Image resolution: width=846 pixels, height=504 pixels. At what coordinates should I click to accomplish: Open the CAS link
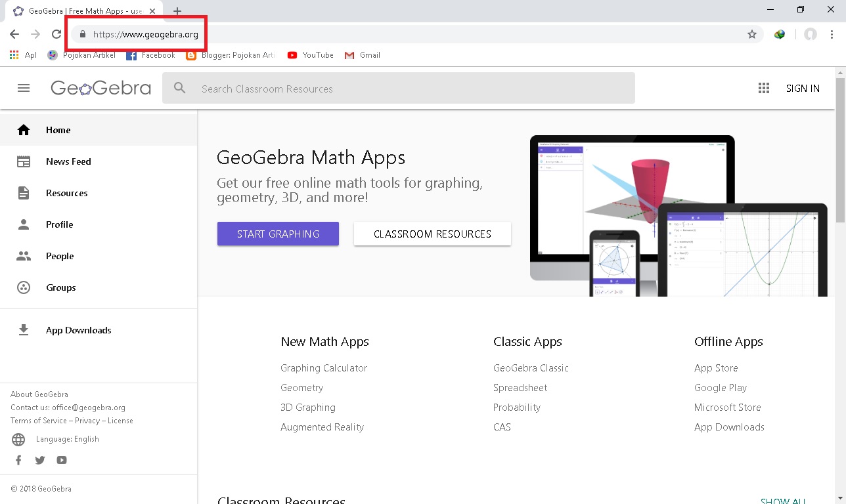pyautogui.click(x=502, y=427)
